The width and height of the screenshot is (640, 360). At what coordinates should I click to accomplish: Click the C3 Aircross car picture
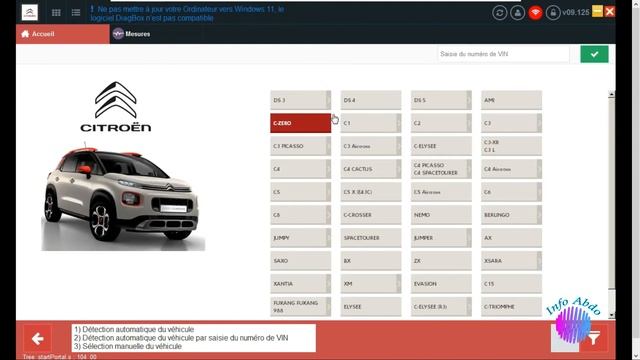[x=122, y=196]
